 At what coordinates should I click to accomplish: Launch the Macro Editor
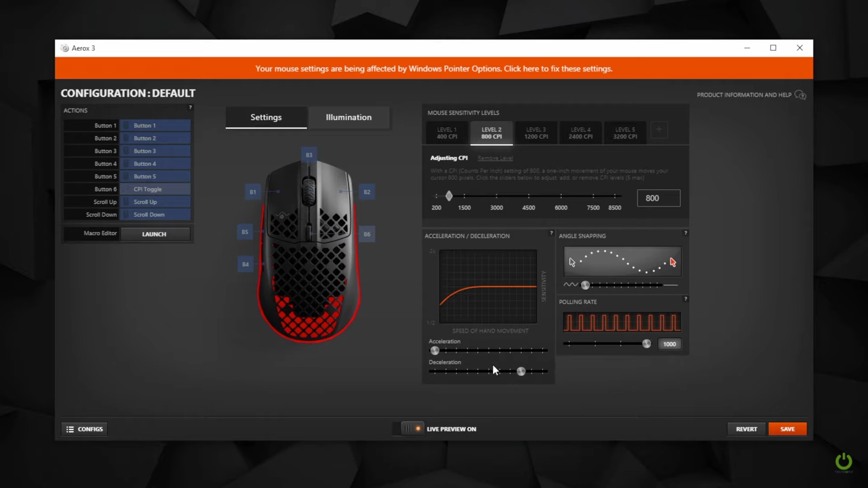click(x=154, y=234)
